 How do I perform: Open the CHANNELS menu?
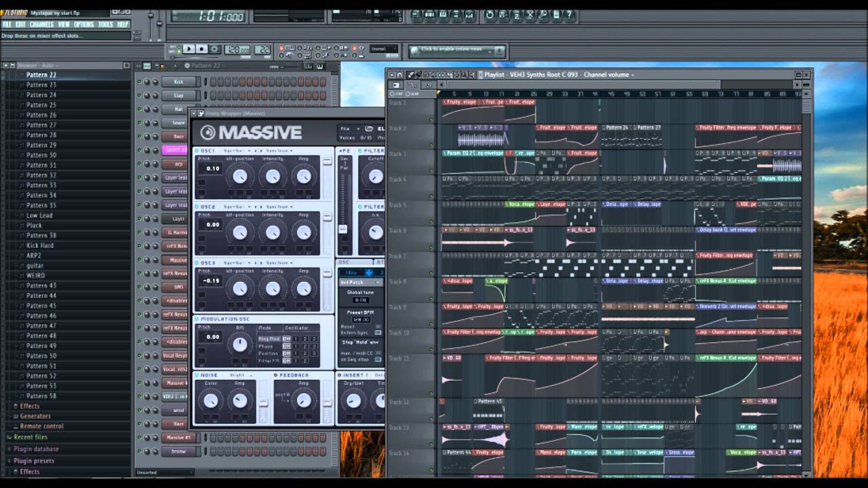click(41, 24)
